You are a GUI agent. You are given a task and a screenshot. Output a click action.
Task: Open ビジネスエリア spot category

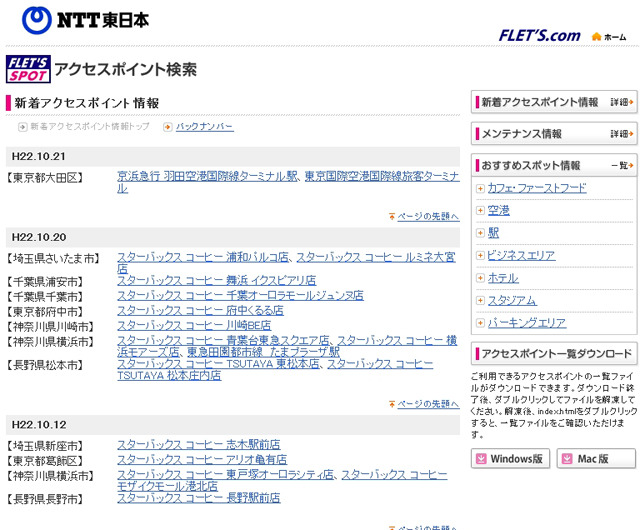click(x=521, y=255)
